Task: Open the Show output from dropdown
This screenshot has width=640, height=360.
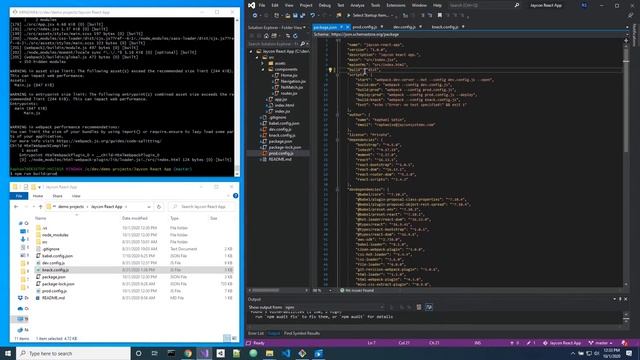Action: pos(334,307)
